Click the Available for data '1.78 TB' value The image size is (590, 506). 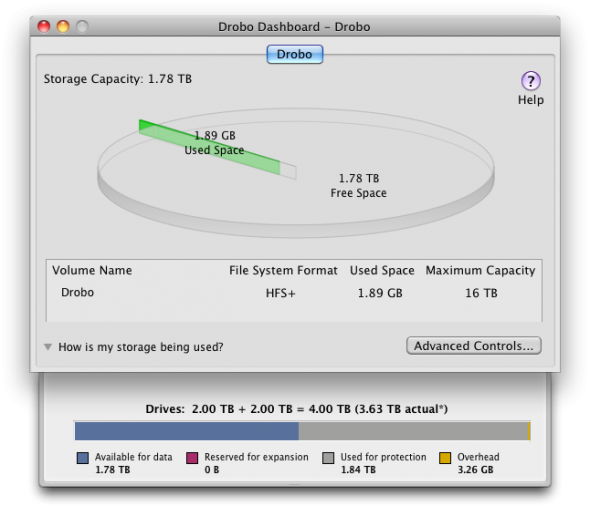pos(113,470)
